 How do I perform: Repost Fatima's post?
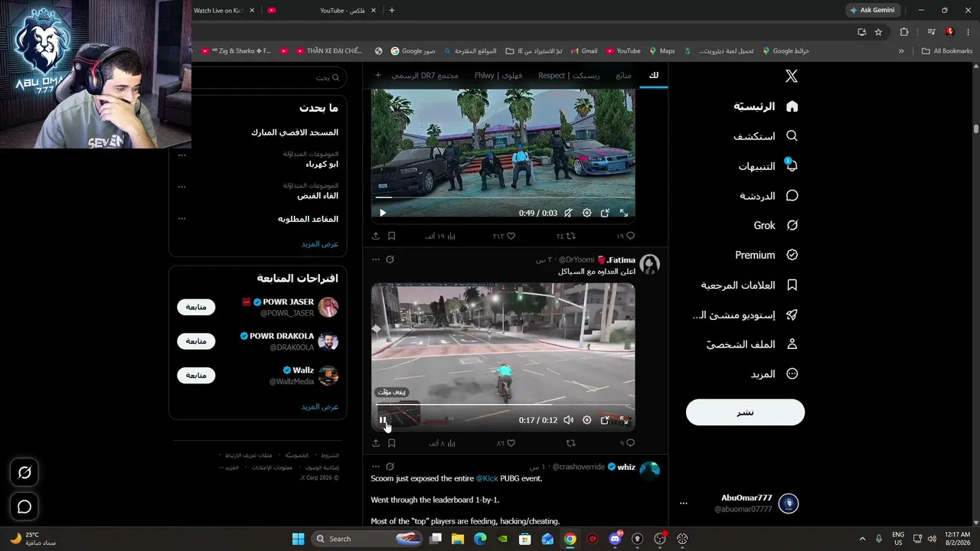point(570,443)
